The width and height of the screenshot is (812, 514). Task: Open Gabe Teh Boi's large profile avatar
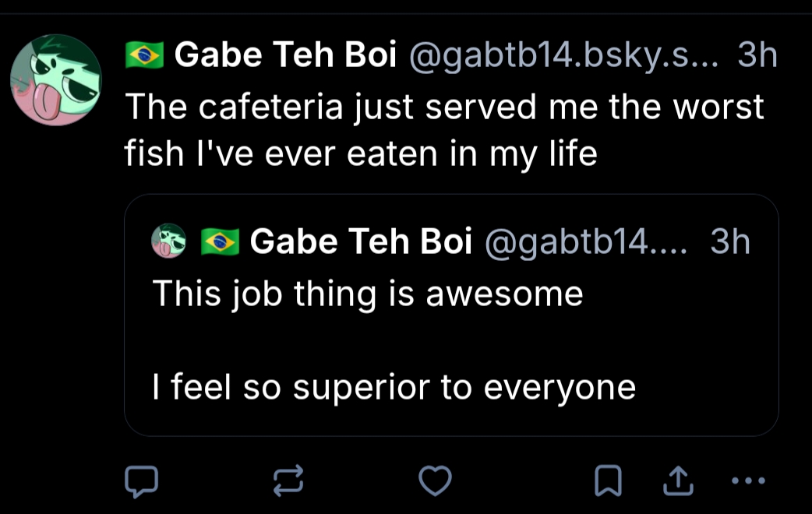click(56, 80)
